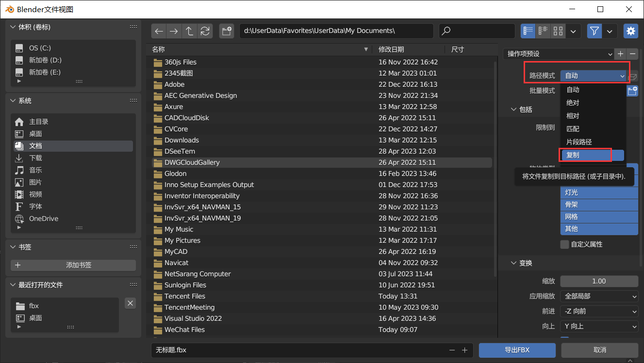This screenshot has width=644, height=363.
Task: Click 添加书签 button
Action: coord(73,265)
